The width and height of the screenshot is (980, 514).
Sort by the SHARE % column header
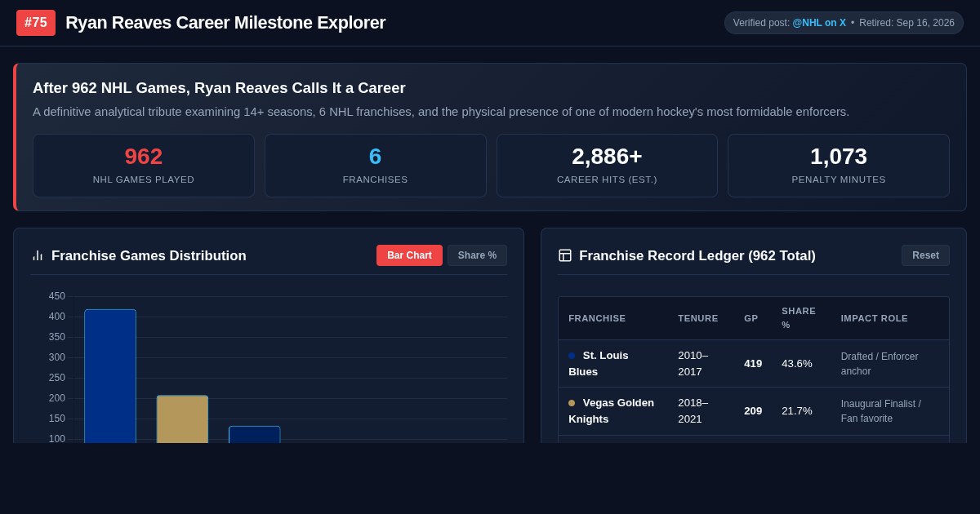click(x=799, y=318)
